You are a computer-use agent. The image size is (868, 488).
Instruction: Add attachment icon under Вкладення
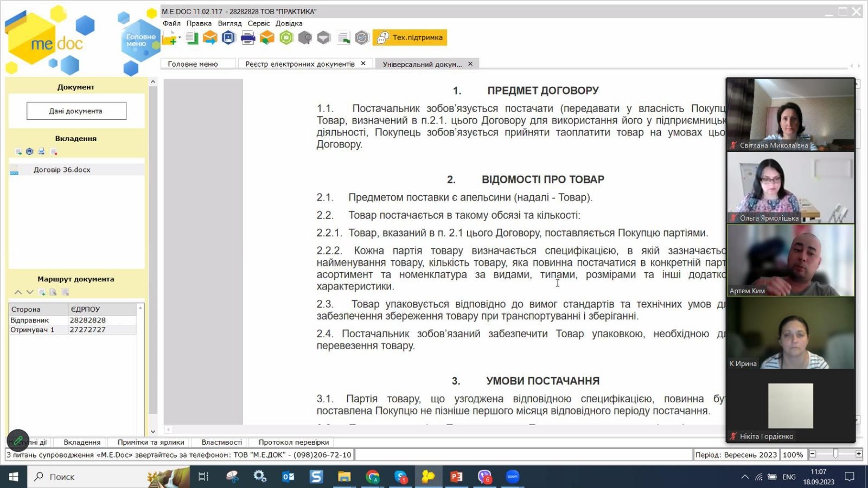(18, 152)
